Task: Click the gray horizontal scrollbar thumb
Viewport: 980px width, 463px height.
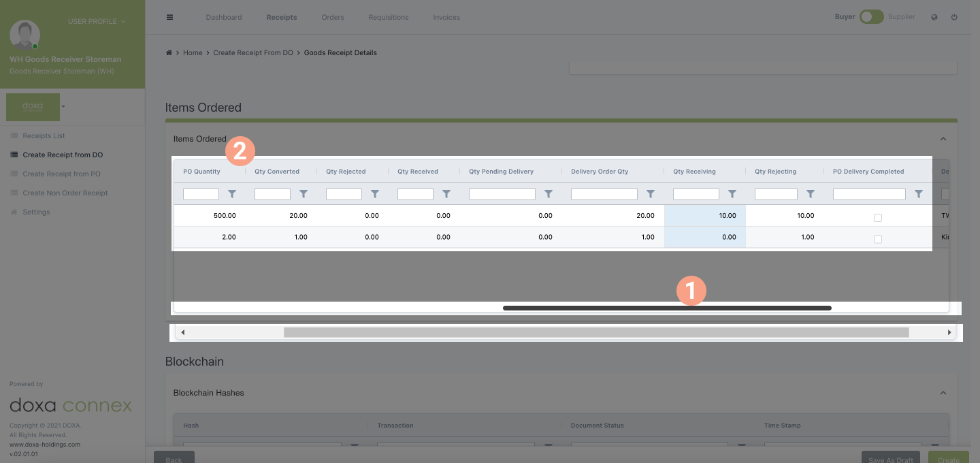Action: (596, 332)
